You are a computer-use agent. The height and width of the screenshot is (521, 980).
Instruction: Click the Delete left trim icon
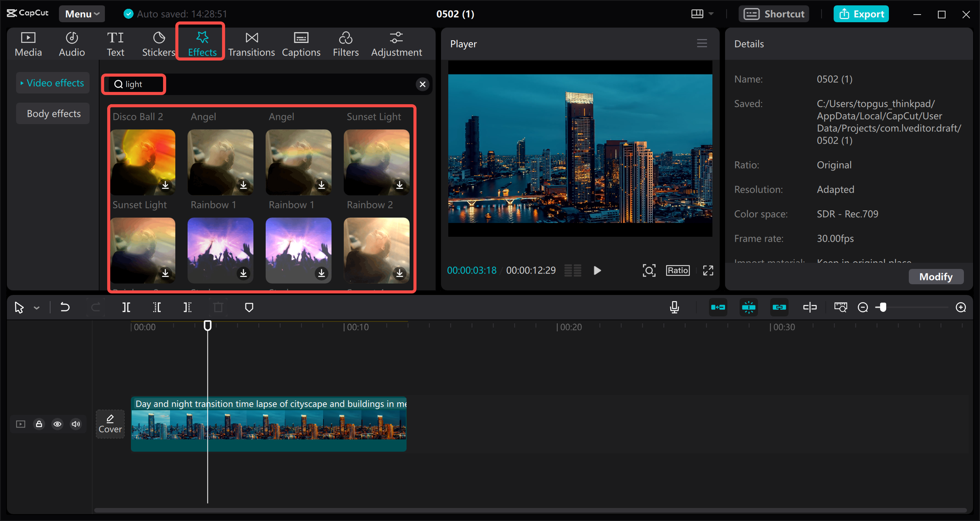(157, 307)
